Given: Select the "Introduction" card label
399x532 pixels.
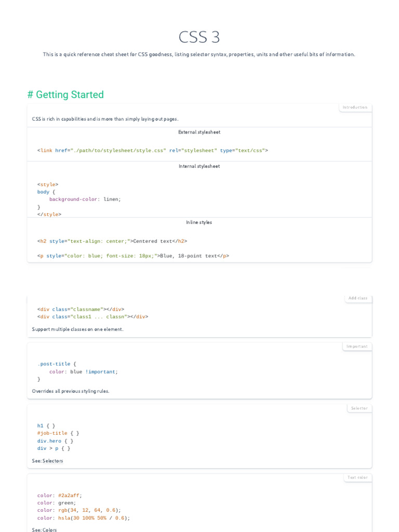Looking at the screenshot, I should tap(355, 107).
